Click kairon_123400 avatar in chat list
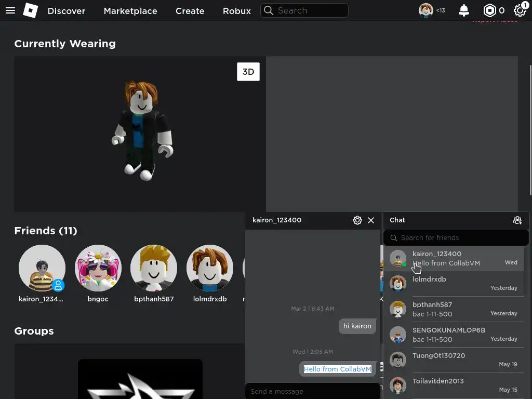The image size is (532, 399). point(397,259)
